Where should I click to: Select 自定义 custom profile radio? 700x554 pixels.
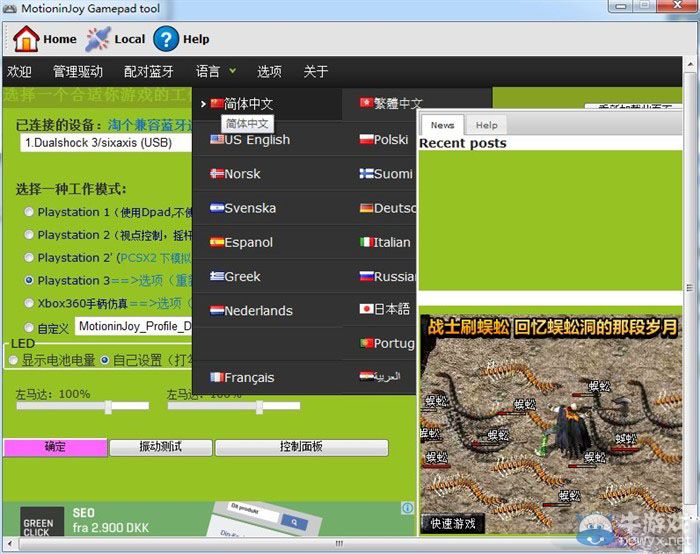point(29,328)
